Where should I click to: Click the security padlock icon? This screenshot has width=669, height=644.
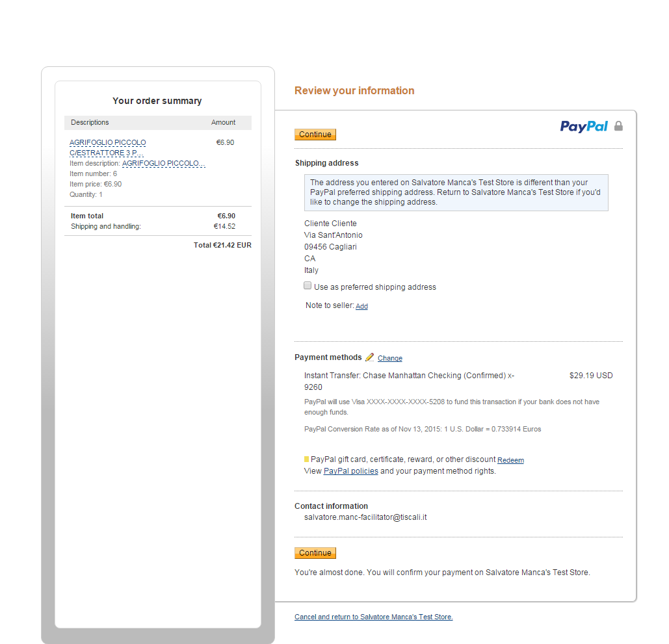(x=618, y=126)
